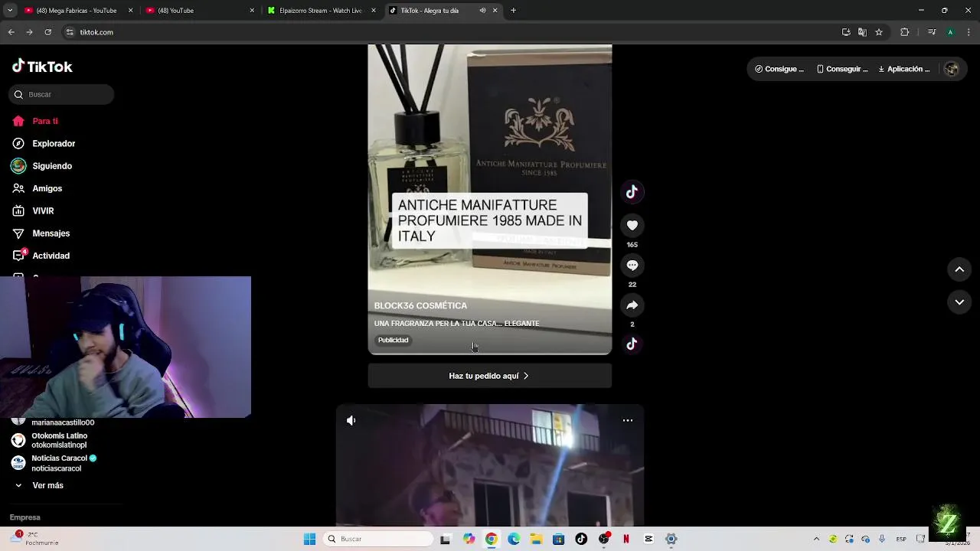Like the Block36 Cosmética ad video
The image size is (980, 551).
[x=632, y=225]
